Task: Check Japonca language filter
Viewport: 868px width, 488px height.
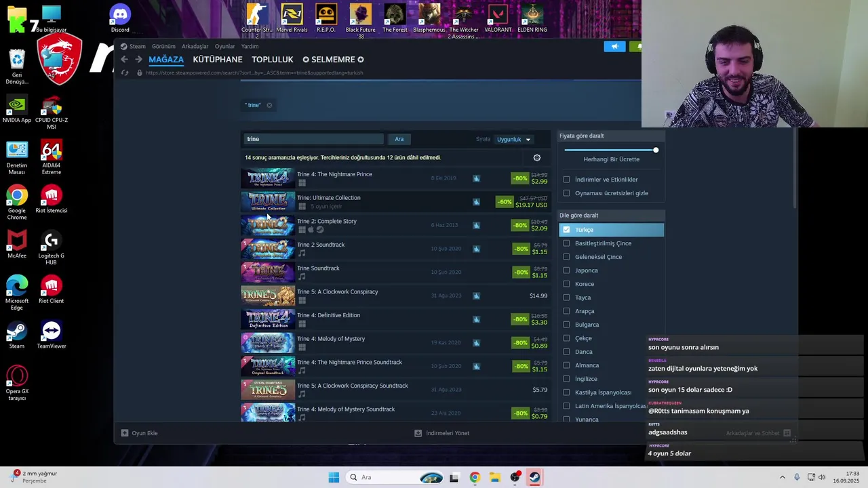Action: coord(566,270)
